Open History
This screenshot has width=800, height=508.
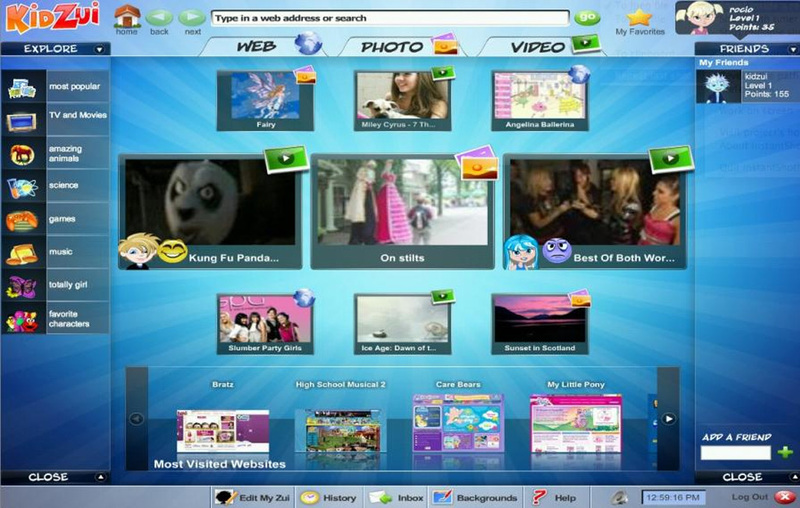328,497
